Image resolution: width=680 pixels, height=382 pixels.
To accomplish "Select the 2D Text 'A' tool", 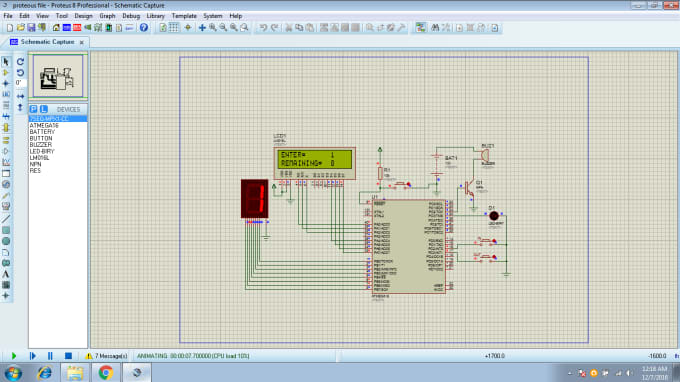I will coord(6,274).
